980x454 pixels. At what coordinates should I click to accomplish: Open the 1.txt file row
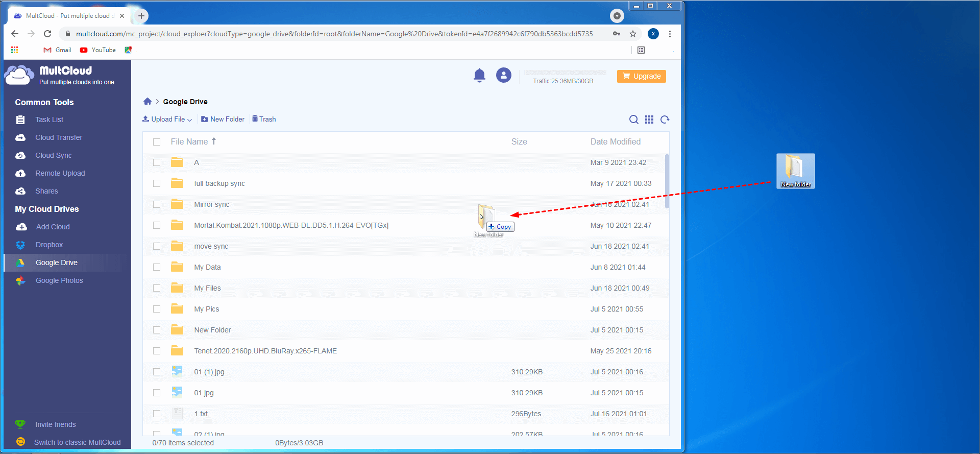click(406, 414)
